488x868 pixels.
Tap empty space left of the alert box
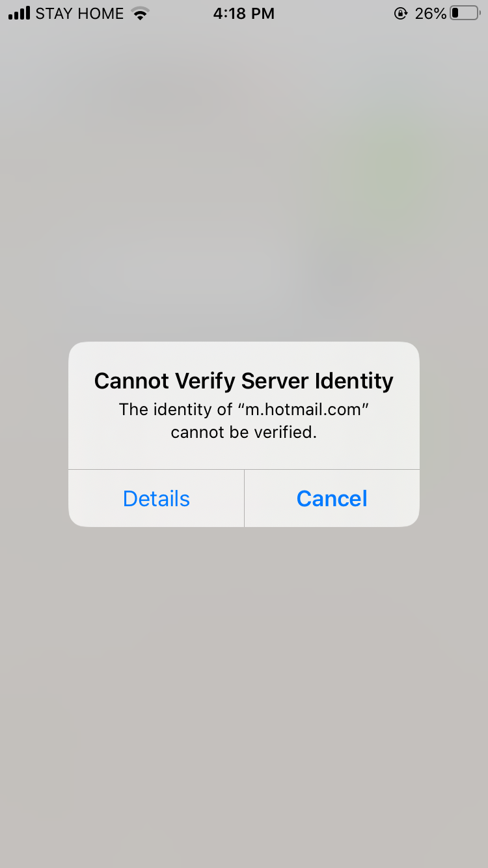click(34, 434)
